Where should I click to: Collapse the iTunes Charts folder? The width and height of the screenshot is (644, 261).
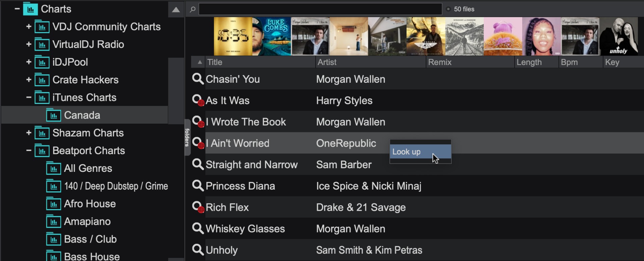coord(29,97)
